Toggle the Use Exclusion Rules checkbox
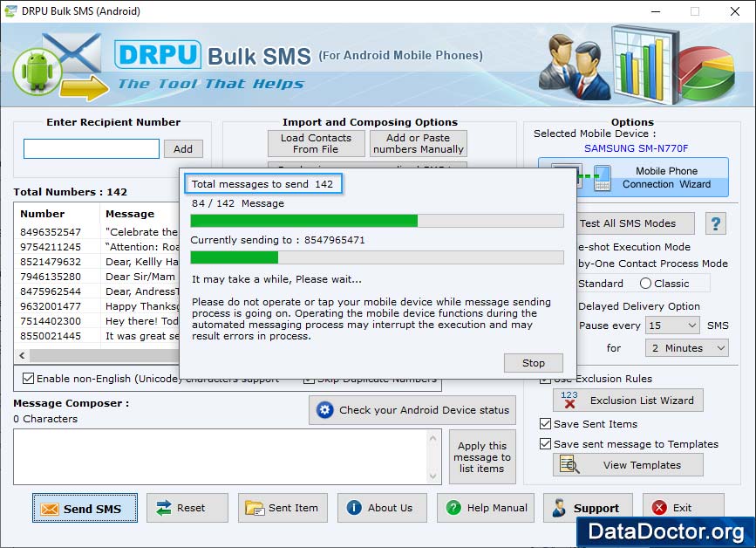Viewport: 756px width, 548px height. coord(545,379)
